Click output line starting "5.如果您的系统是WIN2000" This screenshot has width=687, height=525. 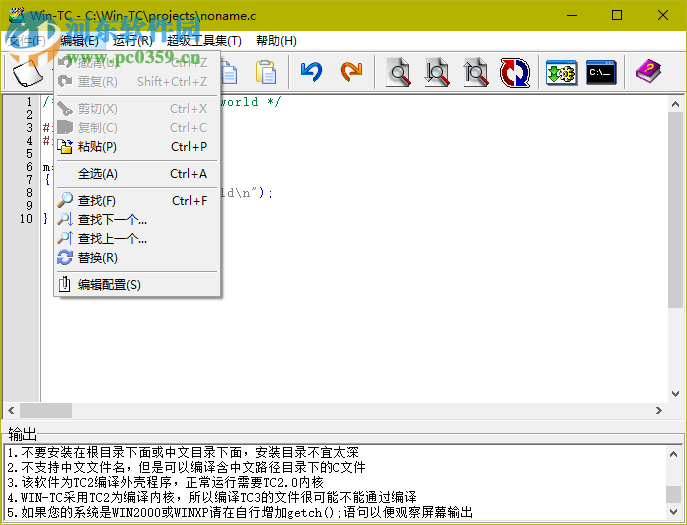(x=240, y=512)
